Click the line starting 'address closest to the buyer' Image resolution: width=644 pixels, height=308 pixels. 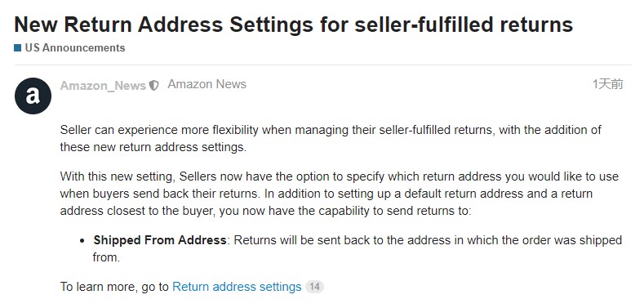265,212
